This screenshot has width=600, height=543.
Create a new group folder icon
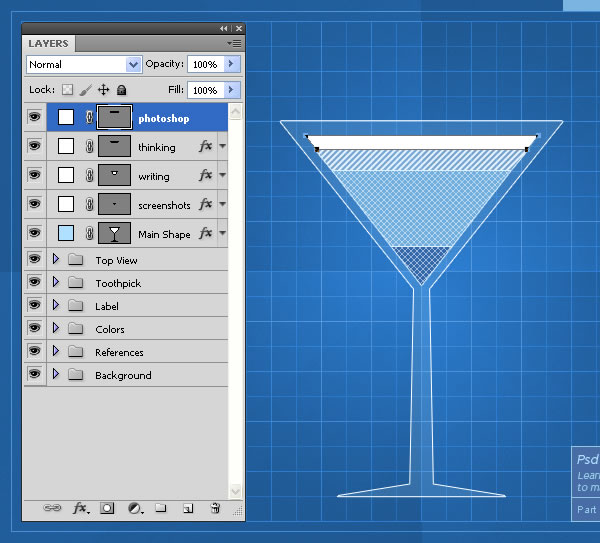pos(161,508)
